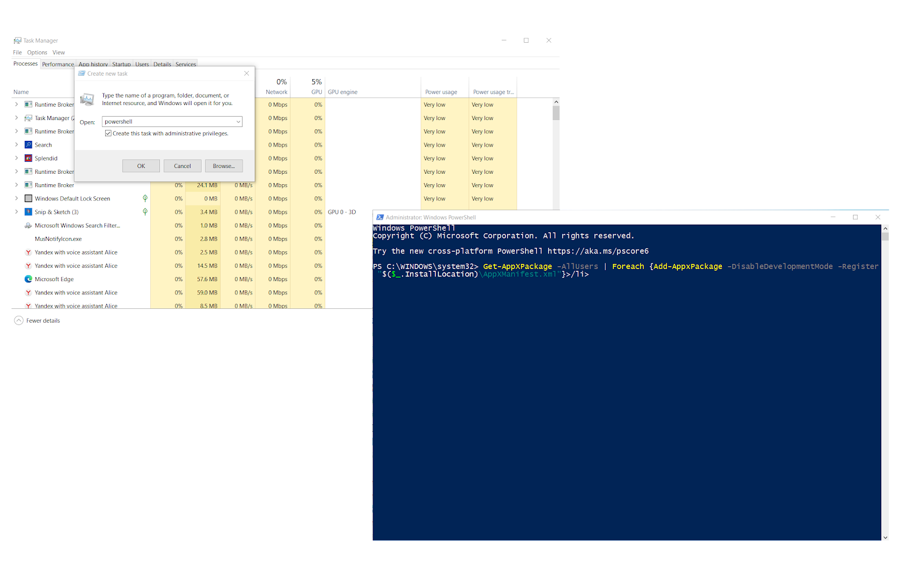Open the dropdown arrow in the Open field
924x582 pixels.
click(238, 122)
